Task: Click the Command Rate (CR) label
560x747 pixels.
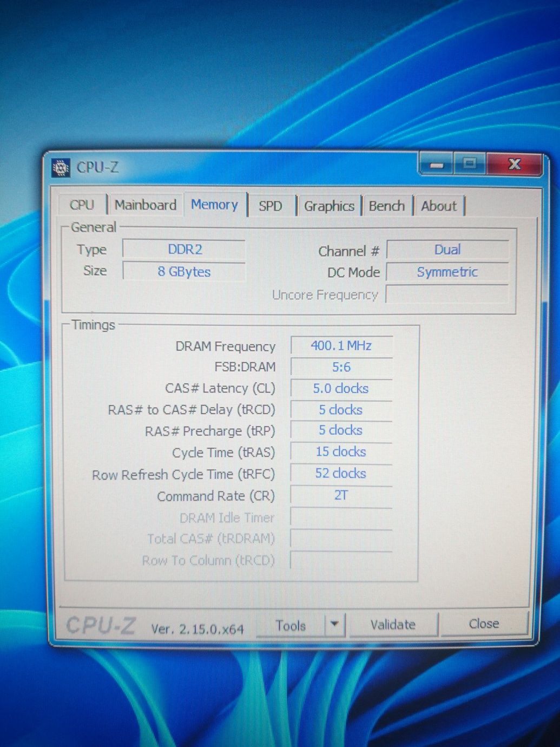Action: point(216,496)
